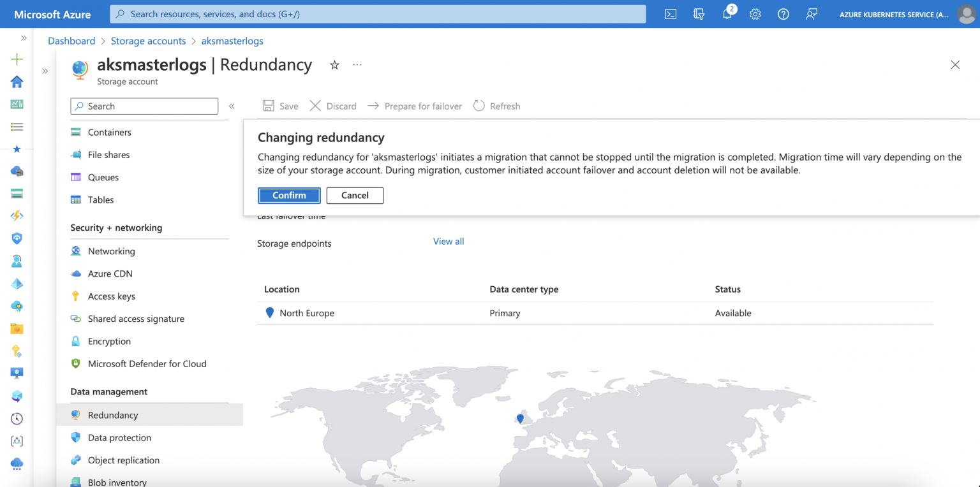Open Cloud Shell from the top bar
980x487 pixels.
pyautogui.click(x=670, y=13)
